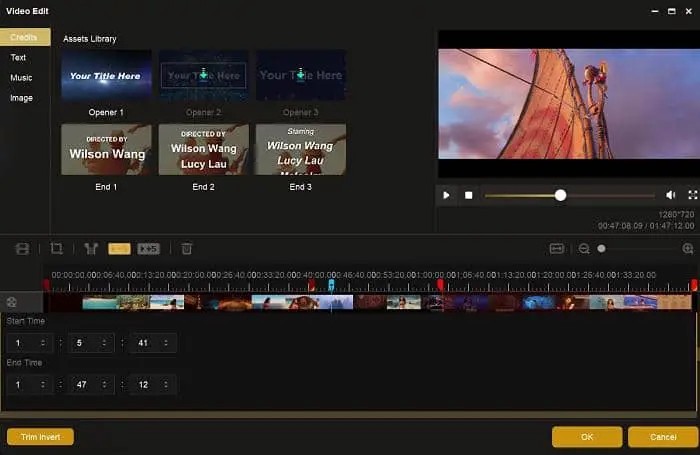Select the End 1 credits template

pos(106,150)
